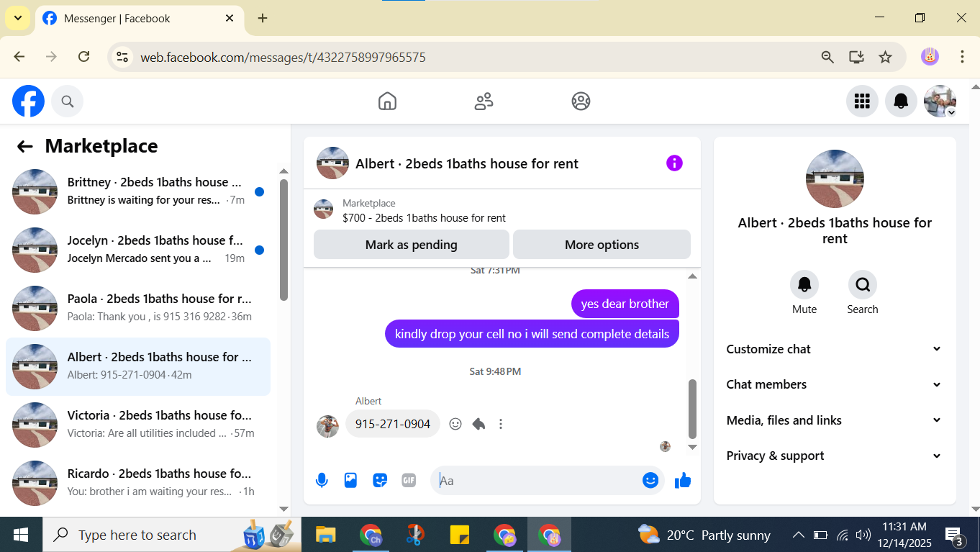Search in conversation using Search button
980x552 pixels.
click(863, 285)
